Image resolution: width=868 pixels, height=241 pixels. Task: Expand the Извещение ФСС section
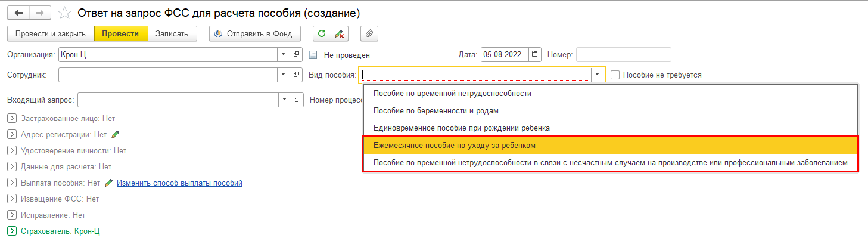pyautogui.click(x=12, y=199)
